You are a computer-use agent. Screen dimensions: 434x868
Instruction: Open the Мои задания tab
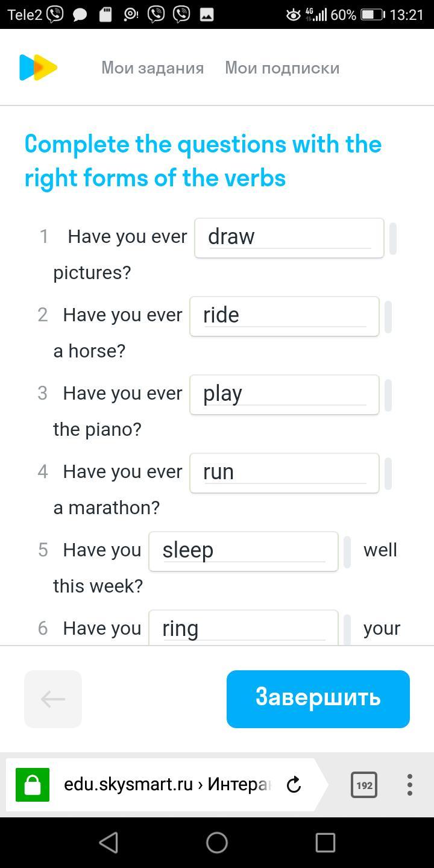(x=153, y=68)
